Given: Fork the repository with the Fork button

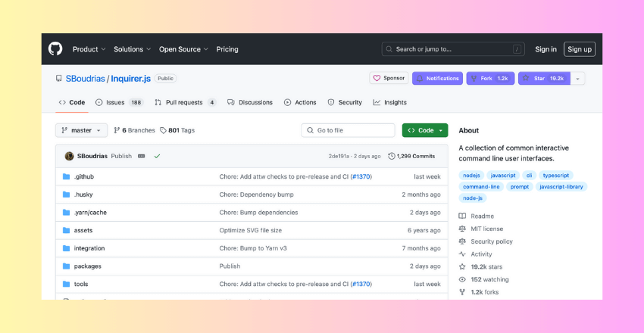Looking at the screenshot, I should pyautogui.click(x=490, y=78).
